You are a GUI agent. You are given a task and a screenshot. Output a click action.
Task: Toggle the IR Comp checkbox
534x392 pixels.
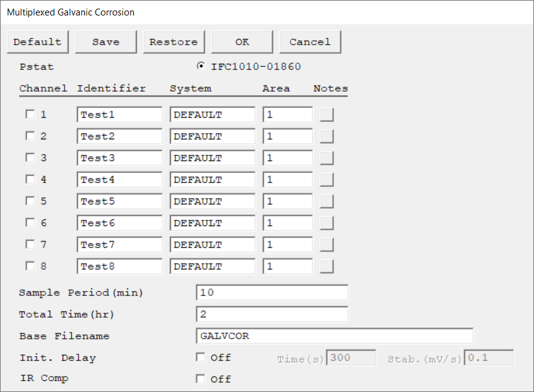[200, 378]
